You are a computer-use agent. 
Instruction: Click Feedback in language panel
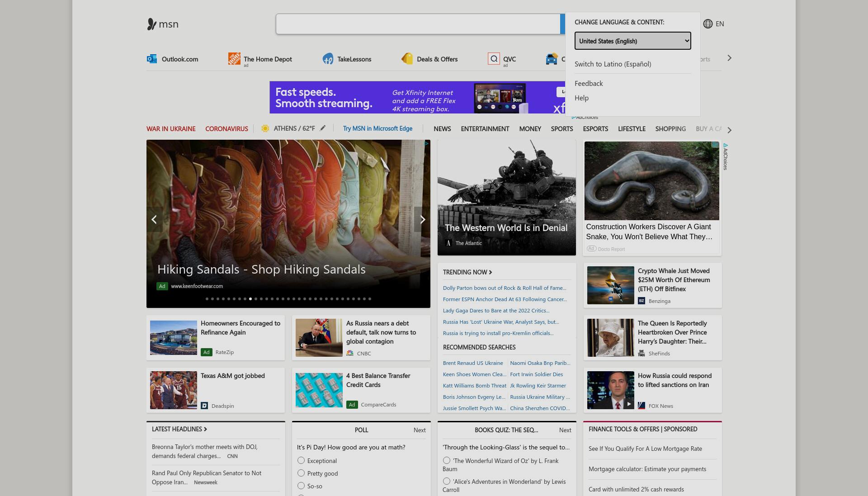pos(589,84)
